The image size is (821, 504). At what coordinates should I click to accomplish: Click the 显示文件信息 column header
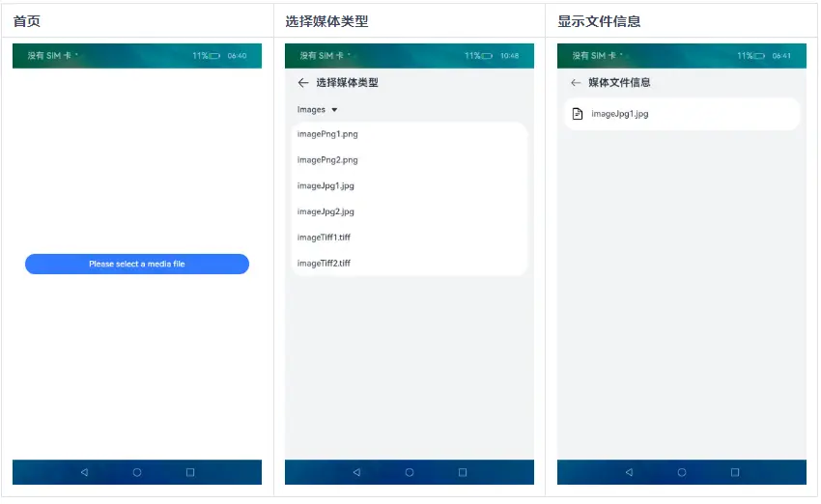point(599,21)
